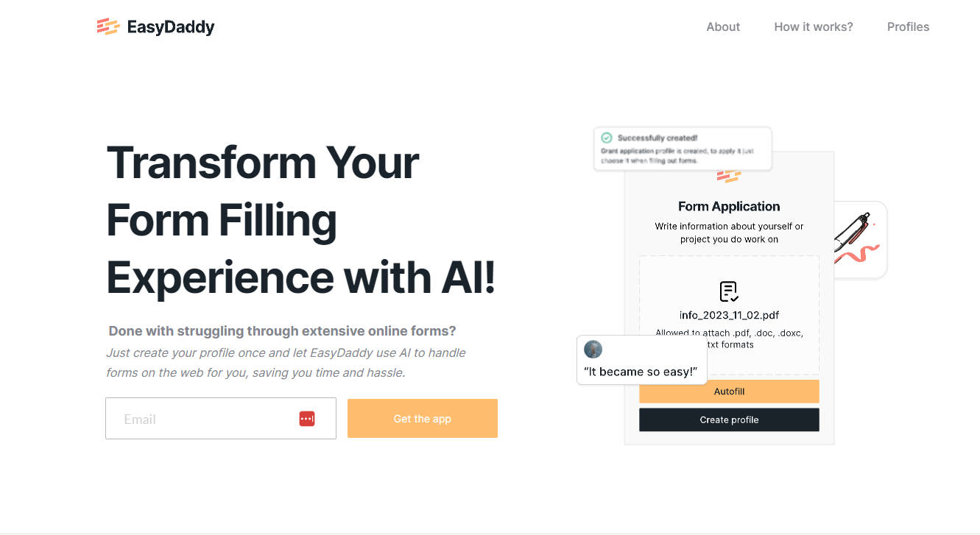Click the red password manager icon in Email field
The width and height of the screenshot is (980, 535).
[x=307, y=419]
